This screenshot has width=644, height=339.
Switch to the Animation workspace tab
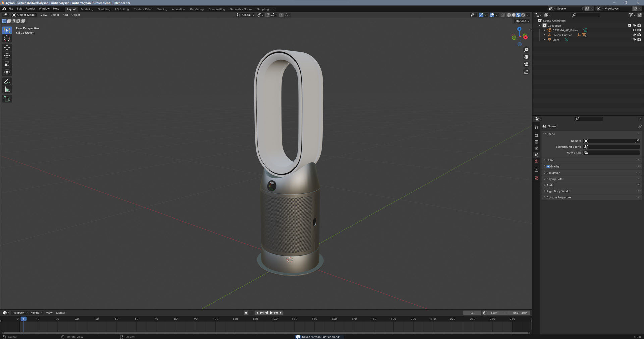tap(178, 9)
